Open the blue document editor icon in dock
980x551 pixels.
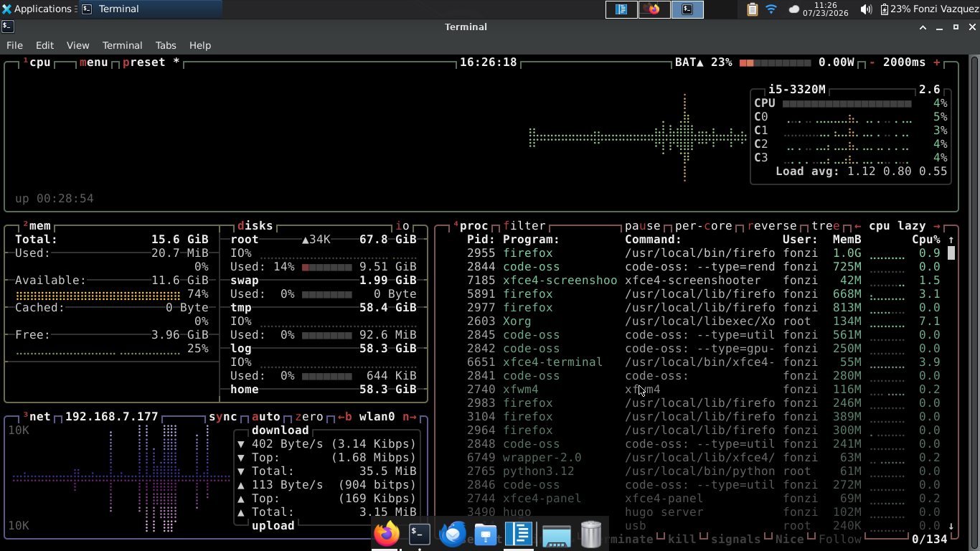pyautogui.click(x=519, y=534)
